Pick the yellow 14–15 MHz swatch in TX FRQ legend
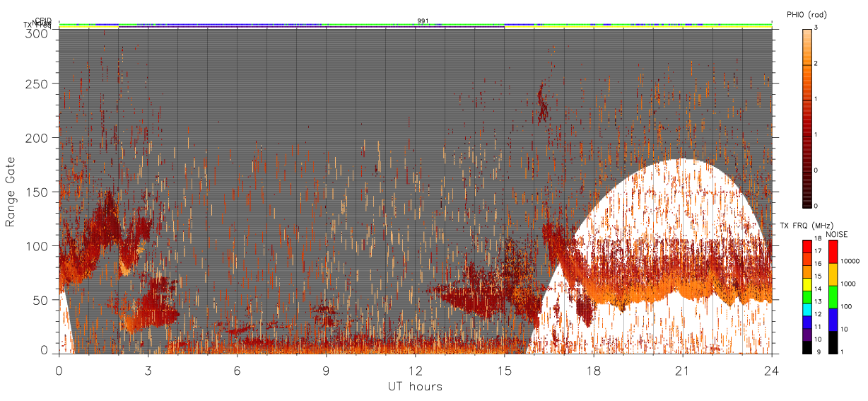Image resolution: width=868 pixels, height=401 pixels. point(807,283)
